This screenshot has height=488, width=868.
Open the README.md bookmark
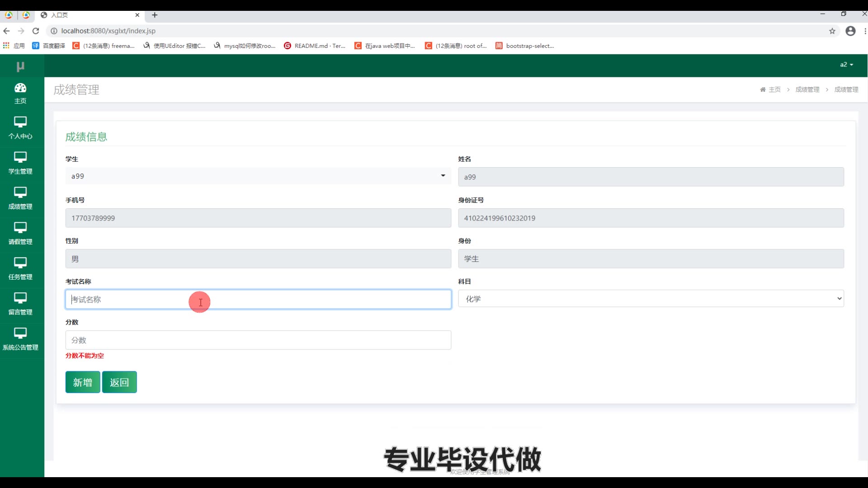coord(315,46)
